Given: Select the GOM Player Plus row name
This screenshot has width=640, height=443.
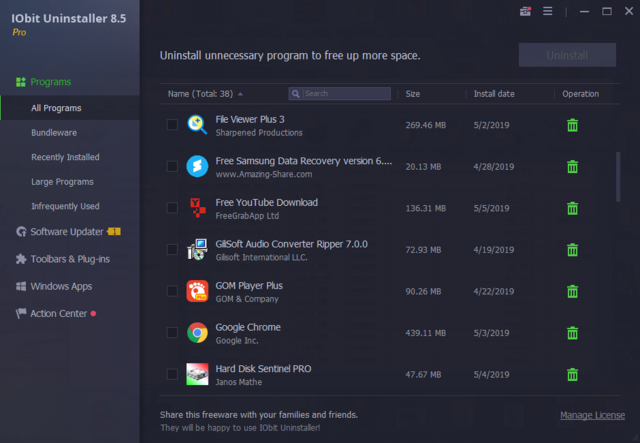Looking at the screenshot, I should click(249, 285).
